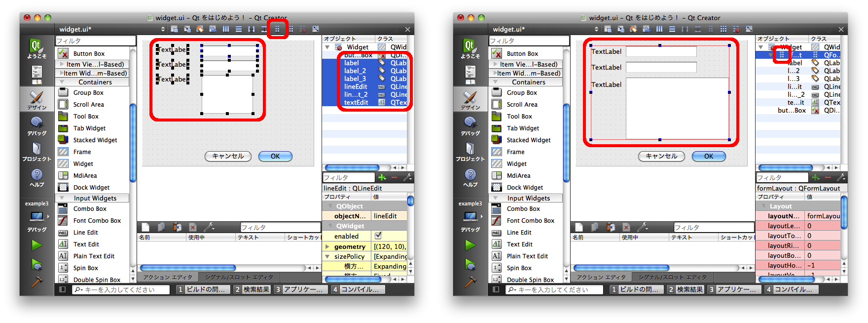The width and height of the screenshot is (868, 323).
Task: Click grid layout icon in right window toolbar
Action: click(x=723, y=29)
